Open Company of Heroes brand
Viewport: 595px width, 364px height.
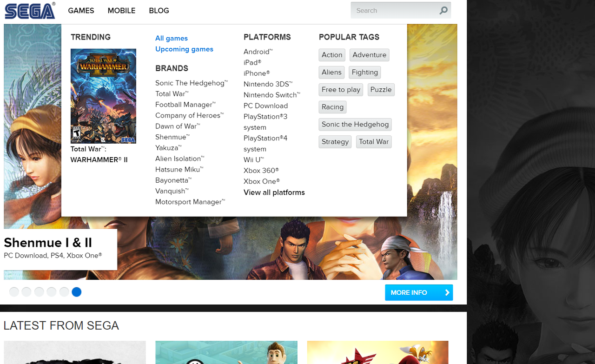[x=190, y=115]
